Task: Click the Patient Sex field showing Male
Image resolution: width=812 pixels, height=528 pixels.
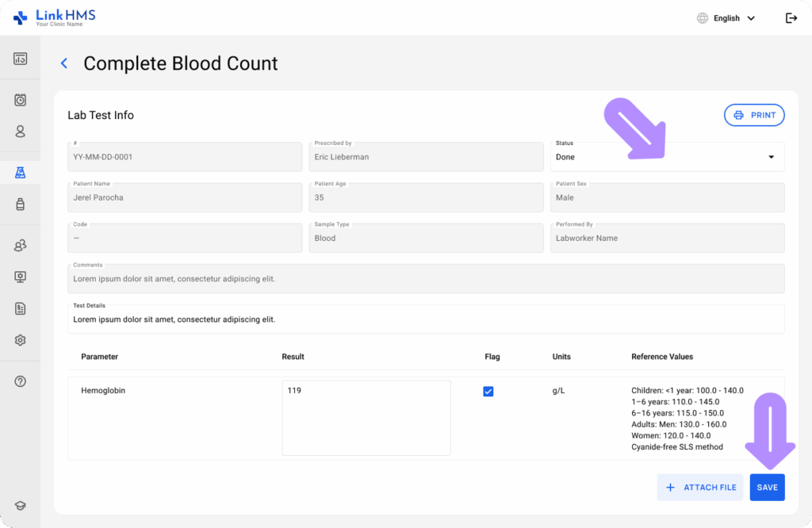Action: pos(667,197)
